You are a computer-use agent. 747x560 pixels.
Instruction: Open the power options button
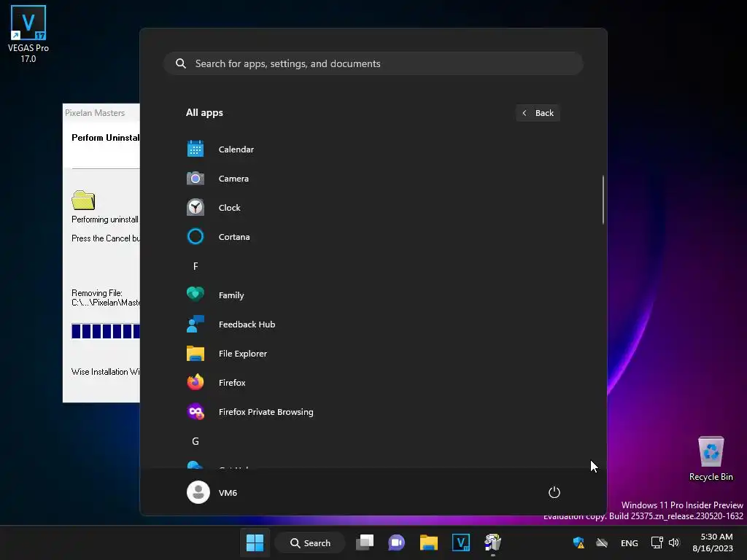click(554, 492)
